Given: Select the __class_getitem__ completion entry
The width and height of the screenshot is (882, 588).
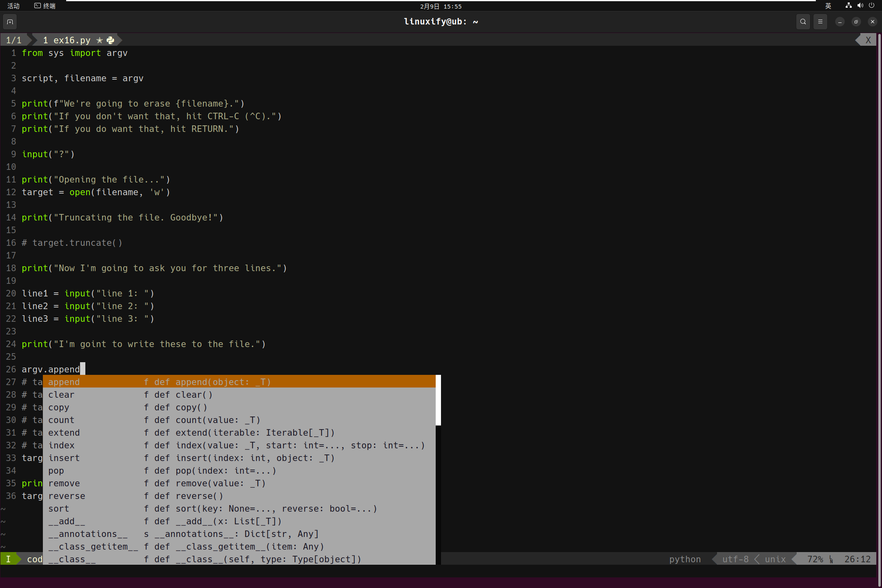Looking at the screenshot, I should tap(93, 546).
